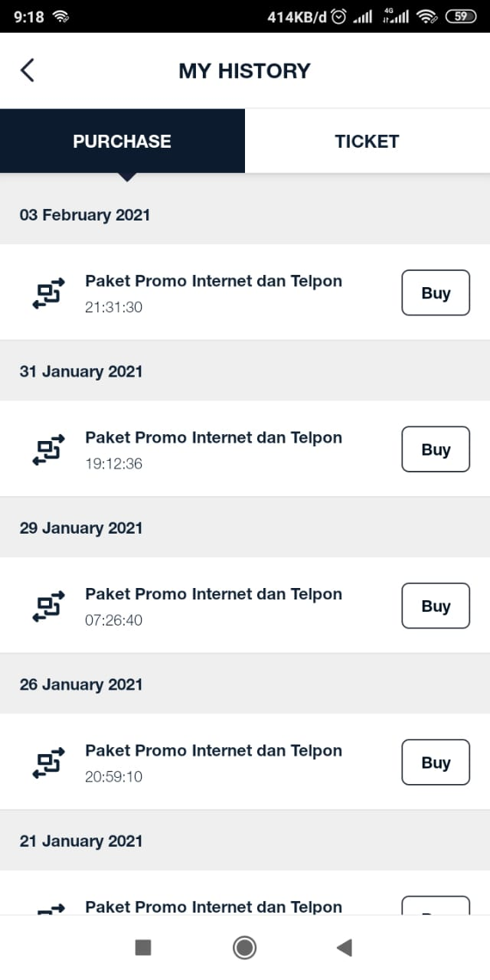The height and width of the screenshot is (980, 490).
Task: Switch to the TICKET tab
Action: point(367,141)
